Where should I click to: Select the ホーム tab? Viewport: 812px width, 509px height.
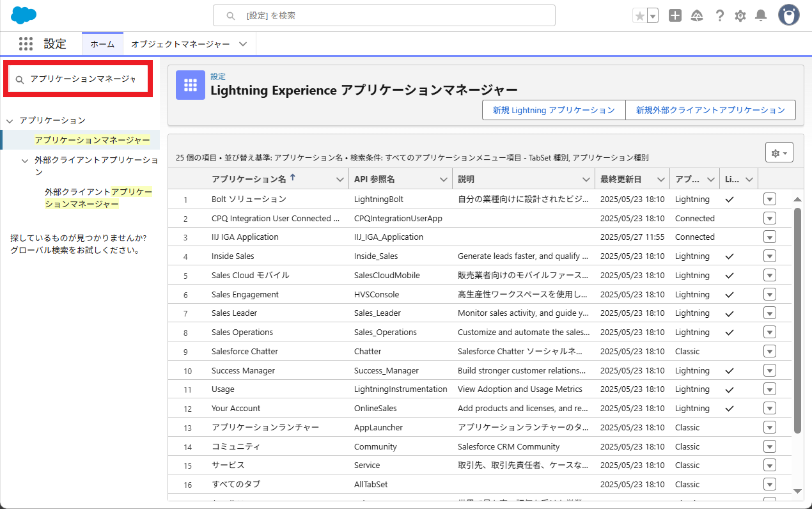102,44
